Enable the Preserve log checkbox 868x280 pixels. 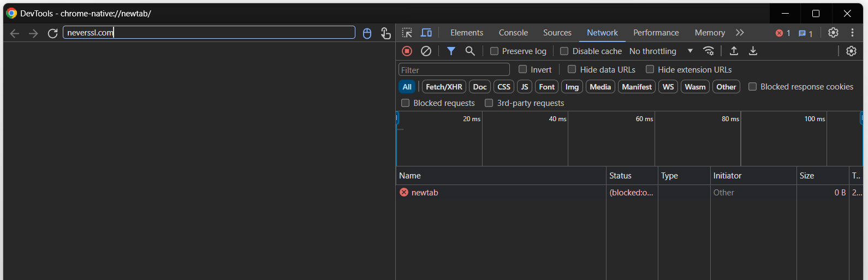tap(494, 51)
